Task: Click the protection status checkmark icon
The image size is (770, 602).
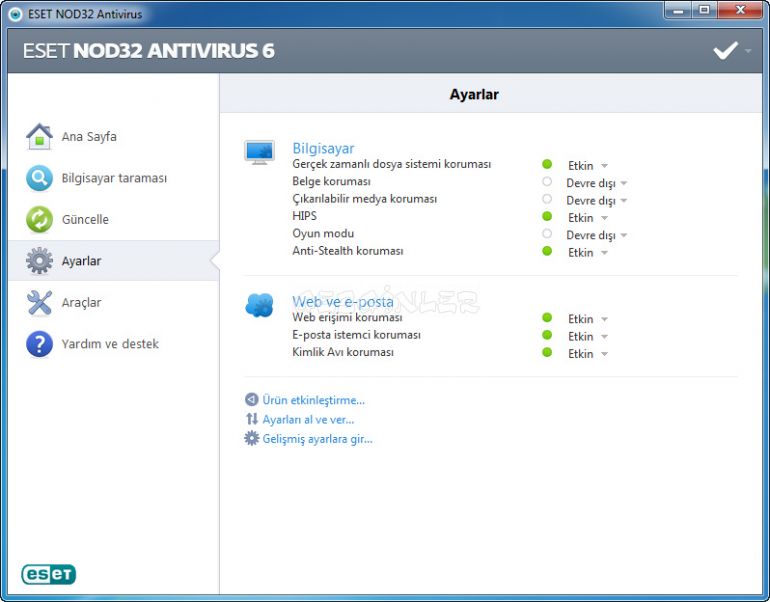Action: [x=725, y=50]
